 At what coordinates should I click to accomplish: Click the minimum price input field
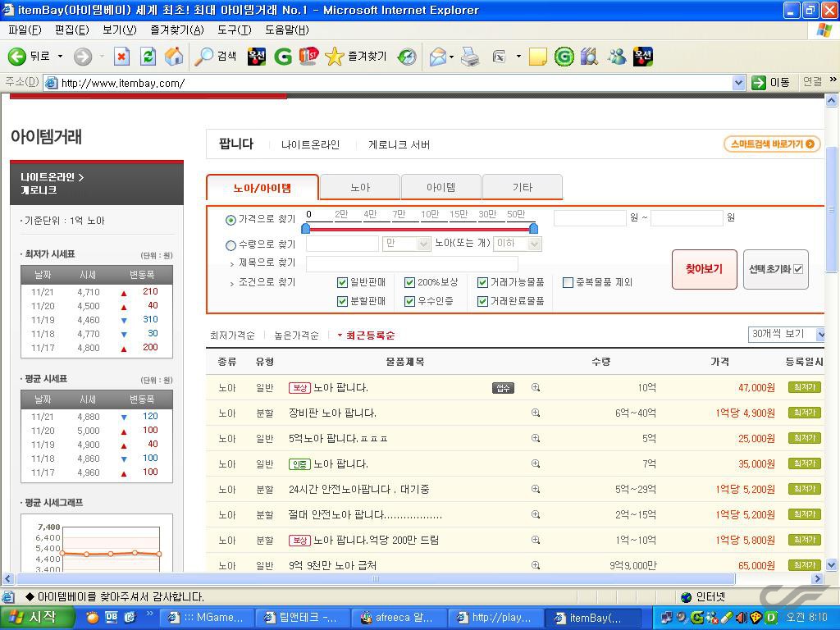click(x=590, y=218)
